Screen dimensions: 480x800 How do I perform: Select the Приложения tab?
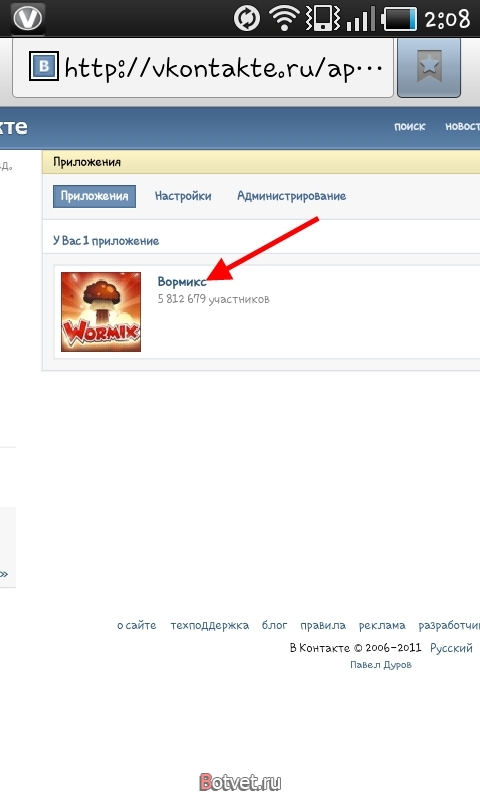[94, 196]
